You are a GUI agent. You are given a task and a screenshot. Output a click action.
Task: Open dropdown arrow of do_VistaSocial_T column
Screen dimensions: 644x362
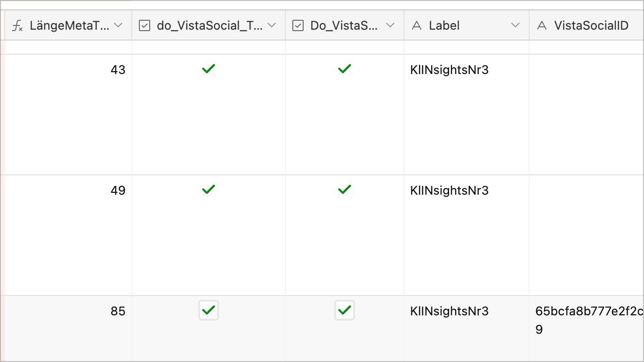(272, 25)
